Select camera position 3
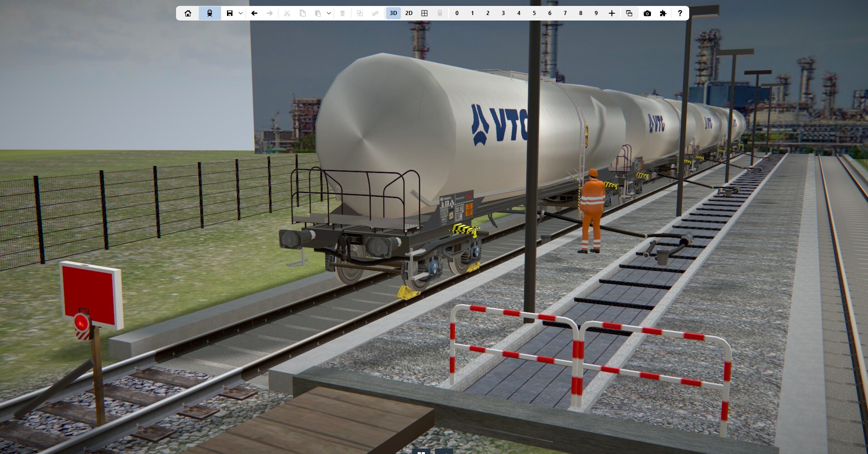 click(503, 13)
